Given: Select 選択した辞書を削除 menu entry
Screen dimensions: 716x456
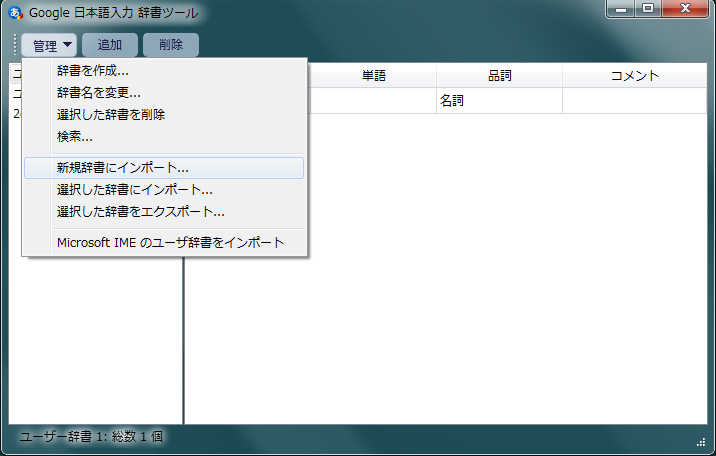Looking at the screenshot, I should (x=164, y=115).
